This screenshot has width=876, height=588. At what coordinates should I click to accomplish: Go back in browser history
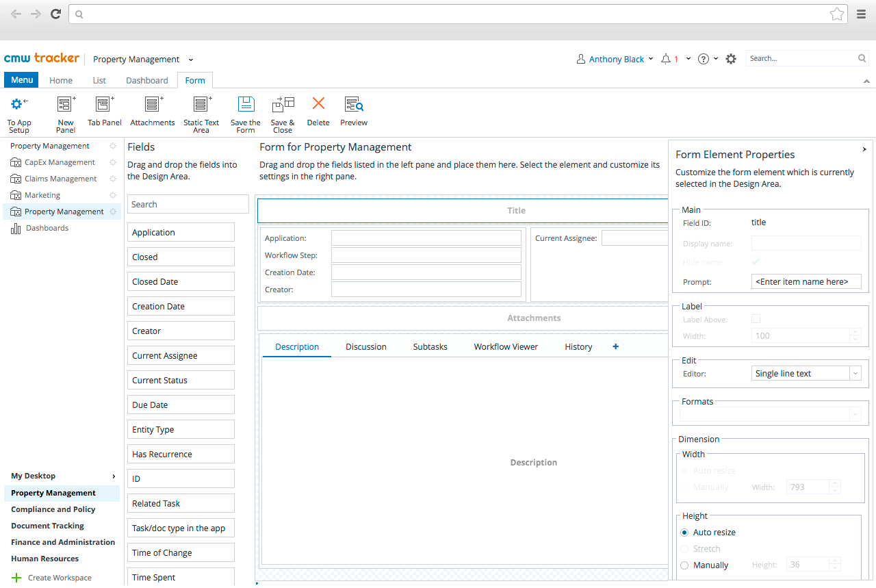16,14
